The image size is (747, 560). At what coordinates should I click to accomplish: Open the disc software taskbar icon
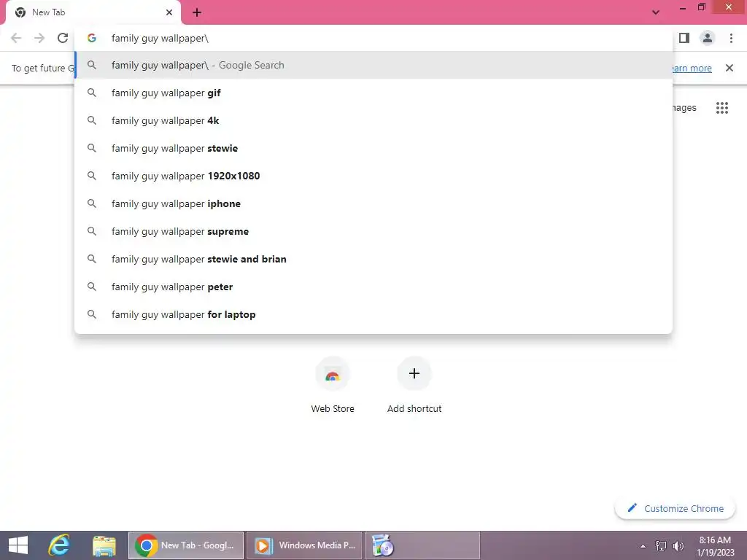pos(422,545)
